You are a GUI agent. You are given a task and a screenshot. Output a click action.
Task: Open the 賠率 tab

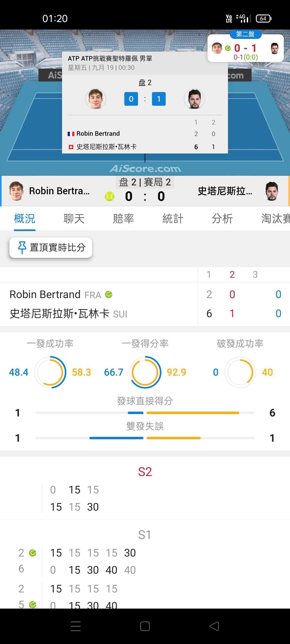[124, 218]
